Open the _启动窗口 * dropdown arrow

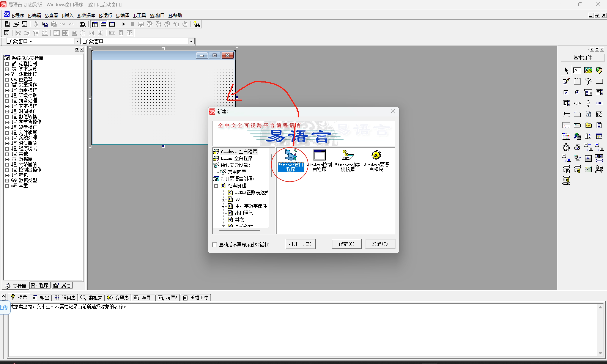[x=77, y=41]
